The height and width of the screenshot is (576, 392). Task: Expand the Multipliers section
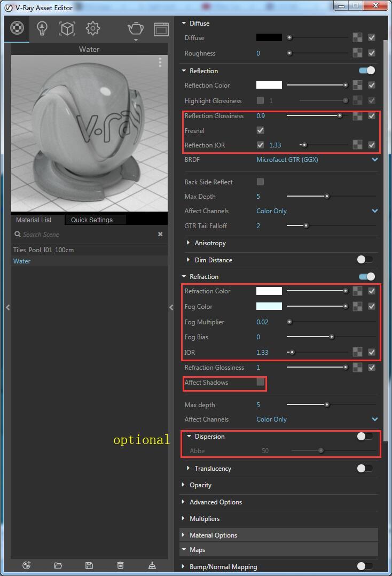click(183, 518)
